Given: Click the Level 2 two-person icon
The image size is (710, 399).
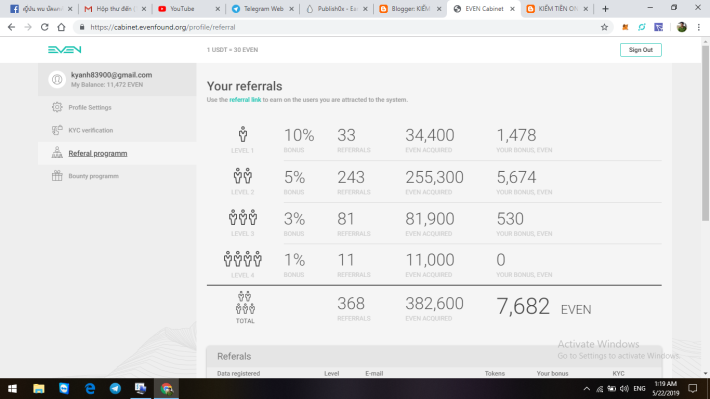Looking at the screenshot, I should tap(243, 176).
